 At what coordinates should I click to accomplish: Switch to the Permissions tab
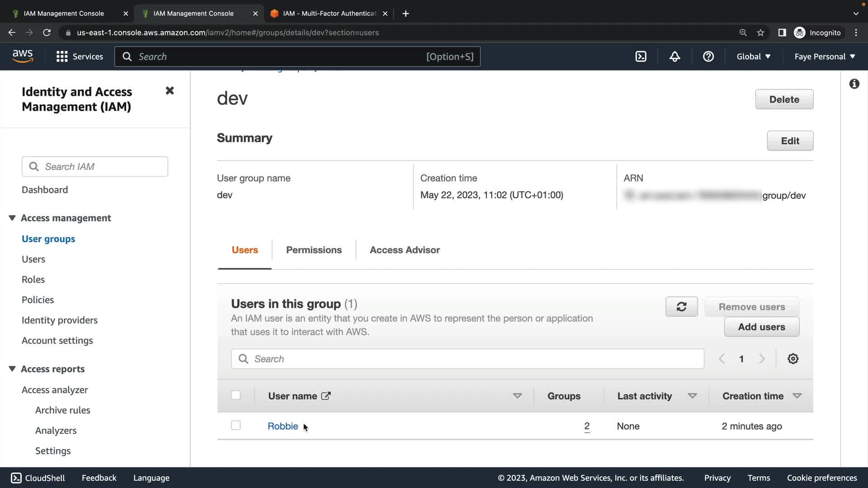click(314, 250)
